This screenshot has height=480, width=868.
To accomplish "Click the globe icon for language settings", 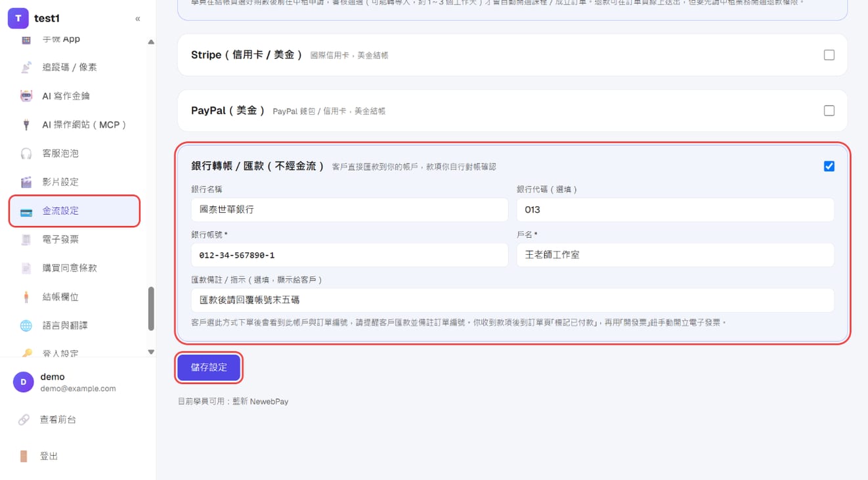I will 26,326.
